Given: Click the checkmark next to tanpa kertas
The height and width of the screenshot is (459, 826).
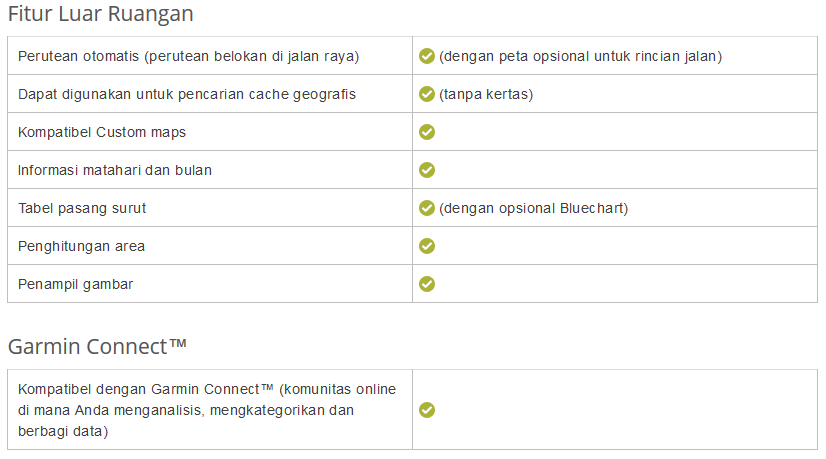Looking at the screenshot, I should pyautogui.click(x=427, y=94).
